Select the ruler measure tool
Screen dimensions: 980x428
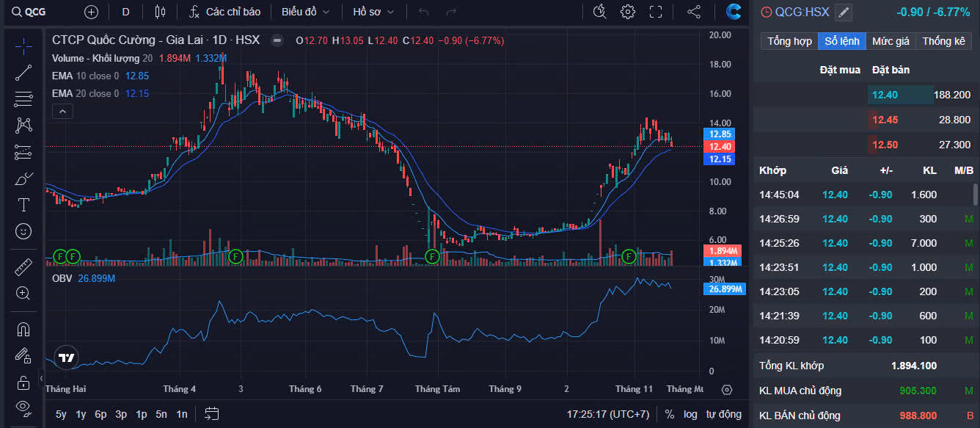[x=23, y=267]
